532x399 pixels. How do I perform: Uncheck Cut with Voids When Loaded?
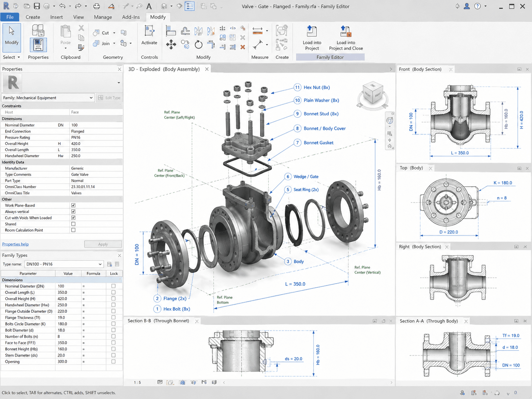73,218
